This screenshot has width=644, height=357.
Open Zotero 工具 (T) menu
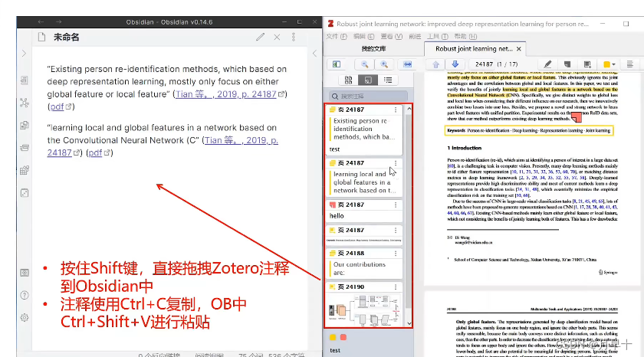click(438, 36)
